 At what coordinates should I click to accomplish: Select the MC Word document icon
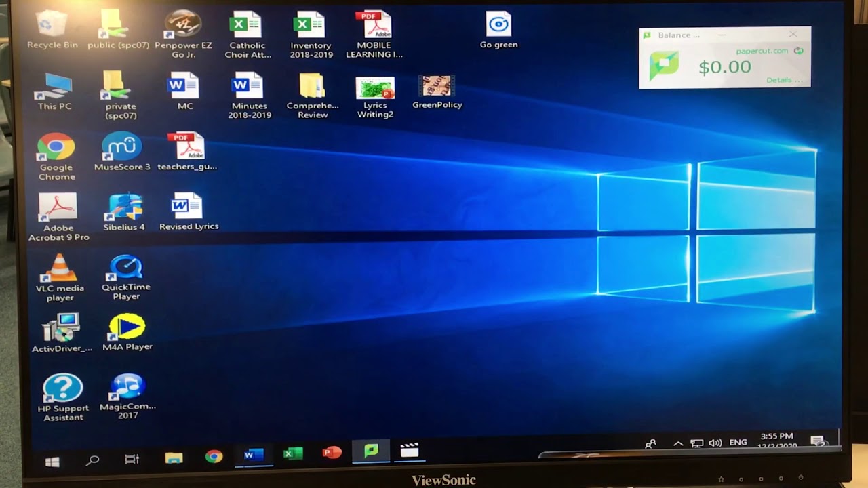click(184, 91)
